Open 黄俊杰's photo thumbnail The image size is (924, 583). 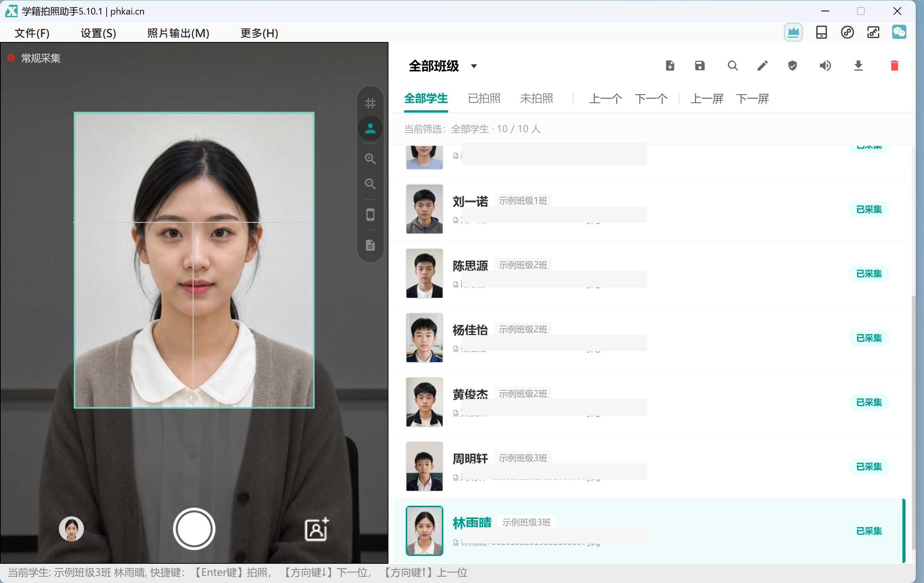click(x=424, y=402)
